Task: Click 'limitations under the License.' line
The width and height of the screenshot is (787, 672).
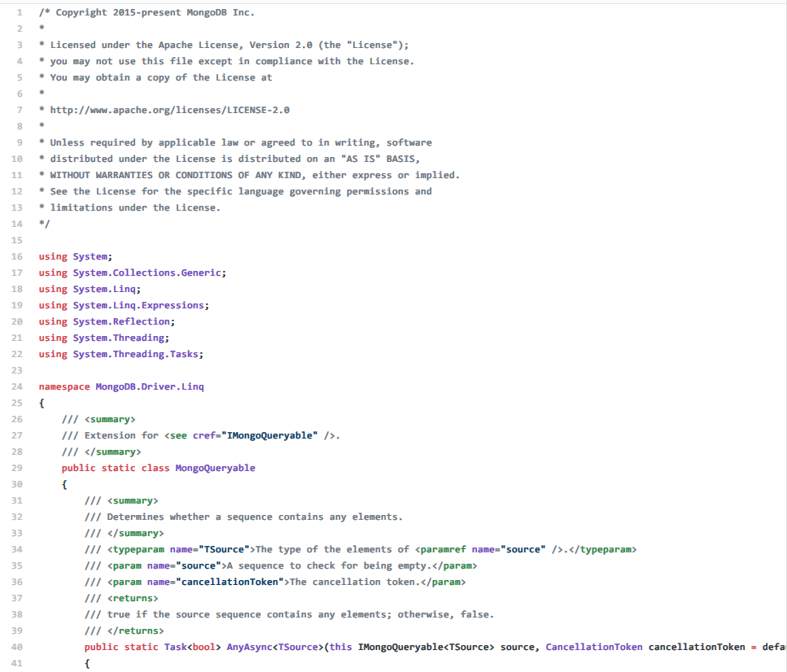Action: coord(130,207)
